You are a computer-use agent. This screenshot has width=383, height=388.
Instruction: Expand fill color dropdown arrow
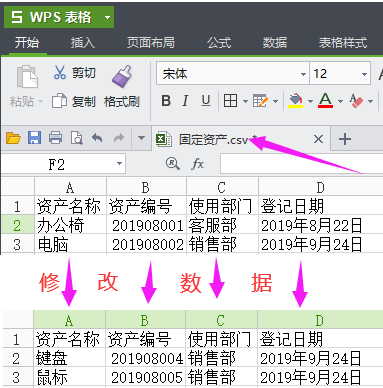pyautogui.click(x=310, y=101)
